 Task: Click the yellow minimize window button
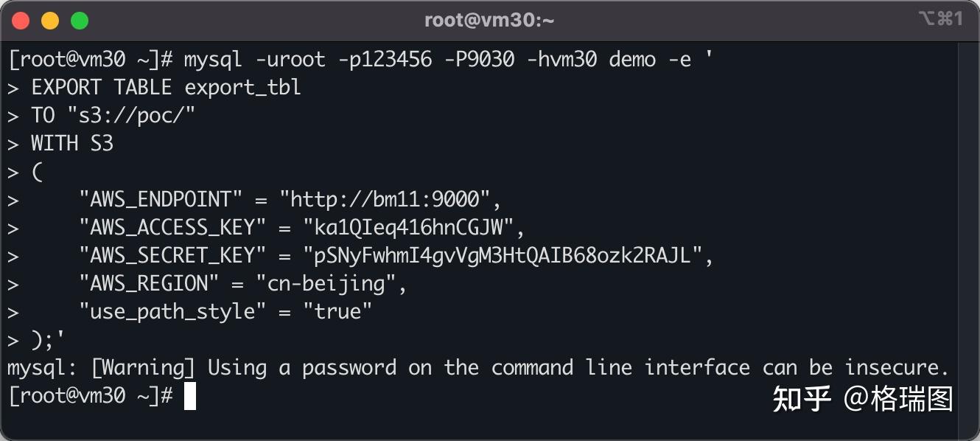[x=50, y=21]
